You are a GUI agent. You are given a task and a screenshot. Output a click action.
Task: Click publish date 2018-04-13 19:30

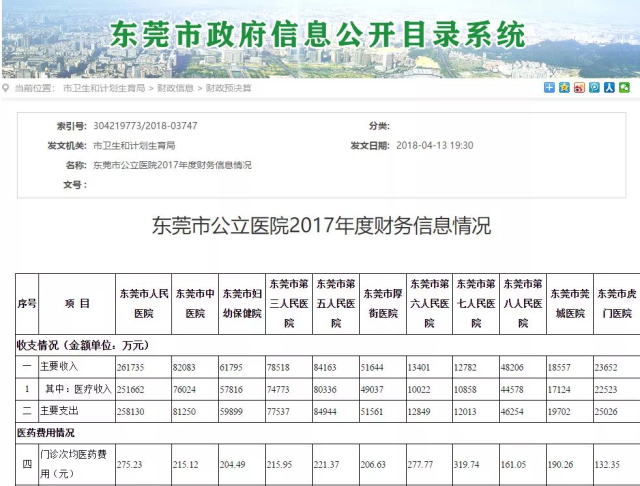point(435,145)
